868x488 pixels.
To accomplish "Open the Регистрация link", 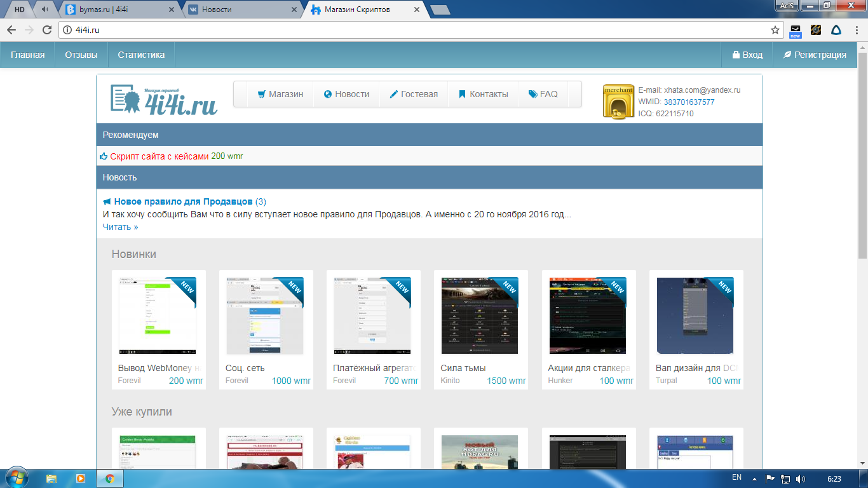I will [x=814, y=55].
